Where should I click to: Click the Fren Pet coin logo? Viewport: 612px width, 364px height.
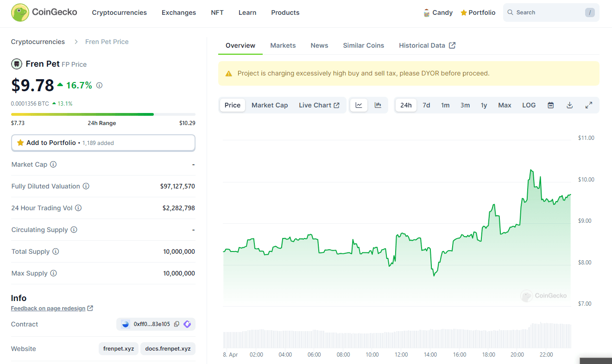(17, 64)
